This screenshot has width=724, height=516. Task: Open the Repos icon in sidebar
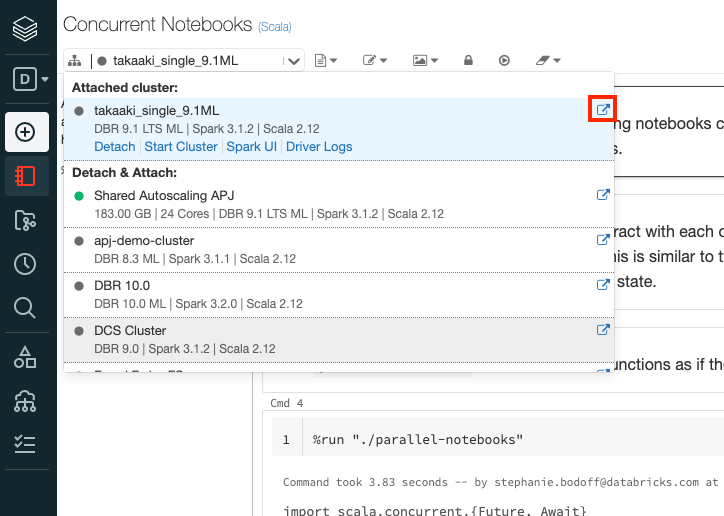25,220
